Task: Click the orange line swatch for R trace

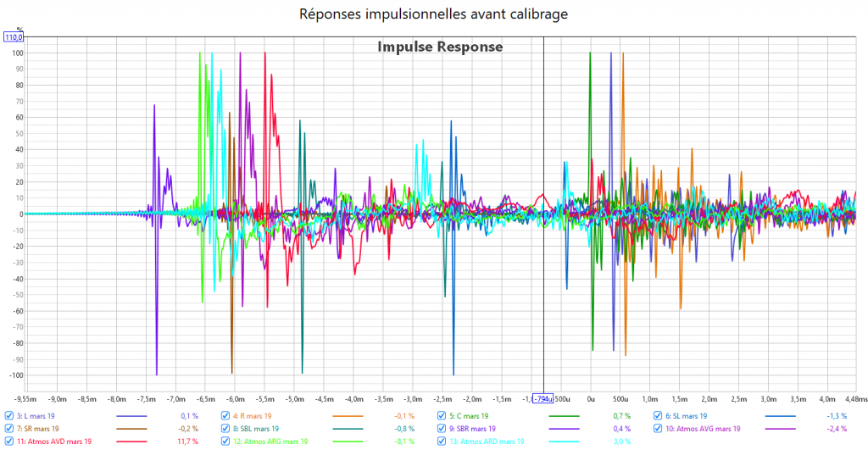Action: pyautogui.click(x=348, y=416)
